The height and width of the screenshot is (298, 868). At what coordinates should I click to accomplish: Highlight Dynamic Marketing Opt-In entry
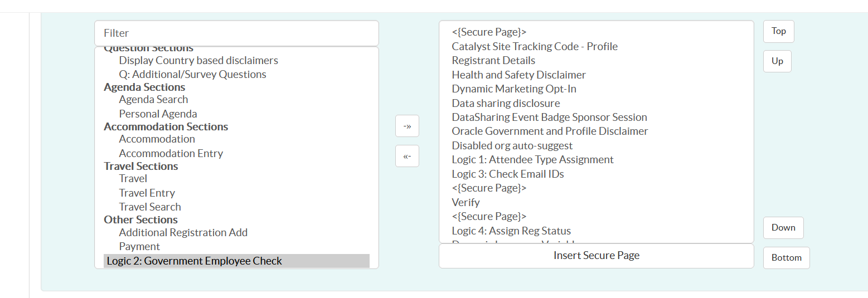click(514, 89)
